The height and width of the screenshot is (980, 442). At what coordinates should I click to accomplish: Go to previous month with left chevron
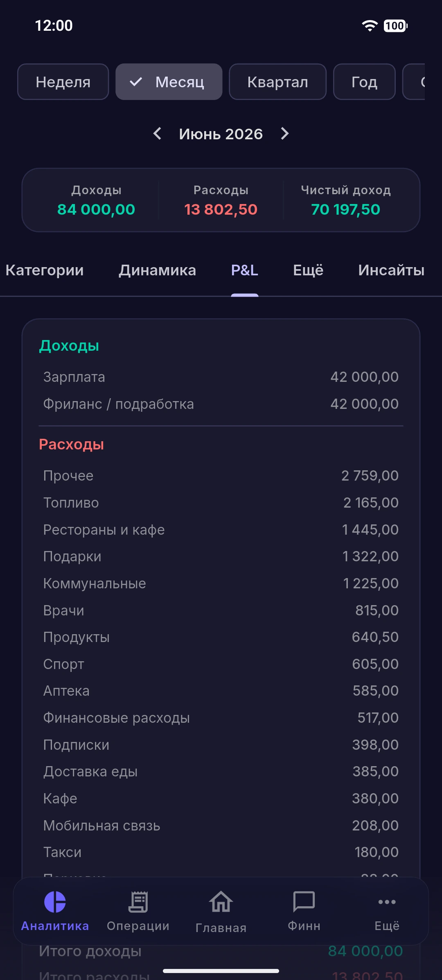157,134
